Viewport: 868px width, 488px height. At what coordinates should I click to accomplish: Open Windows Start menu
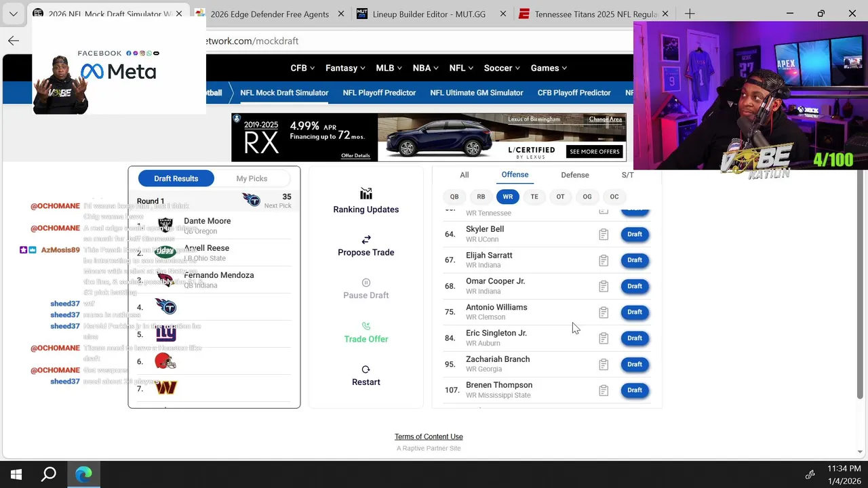pyautogui.click(x=16, y=474)
